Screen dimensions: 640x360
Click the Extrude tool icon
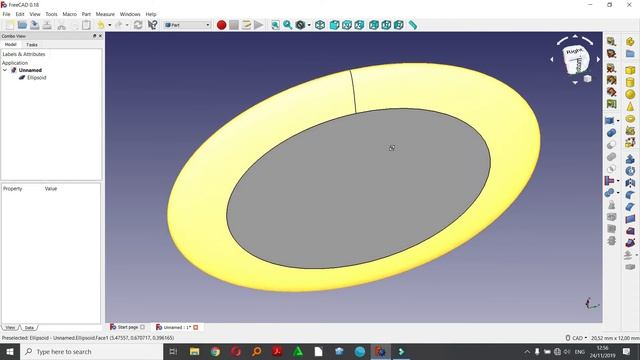pos(630,159)
